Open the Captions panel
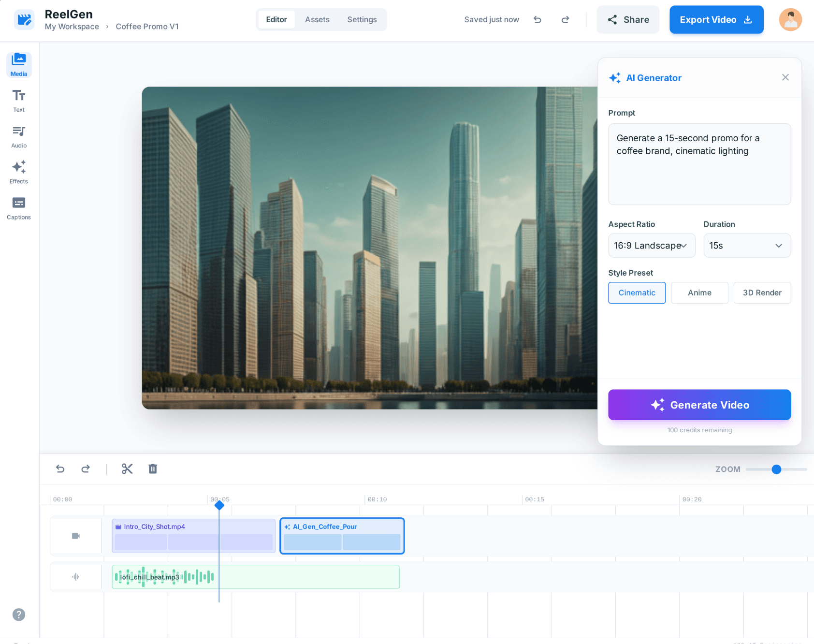The image size is (814, 644). [x=18, y=208]
